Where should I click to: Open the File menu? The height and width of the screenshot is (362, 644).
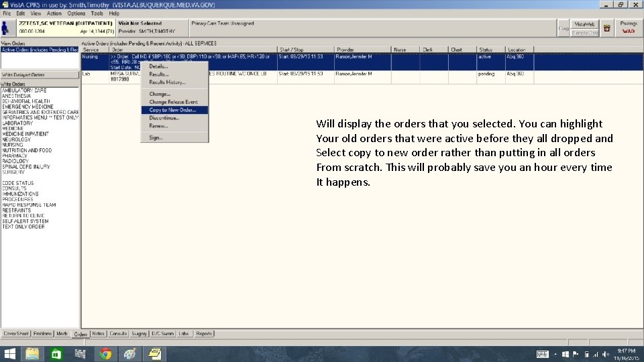point(7,13)
